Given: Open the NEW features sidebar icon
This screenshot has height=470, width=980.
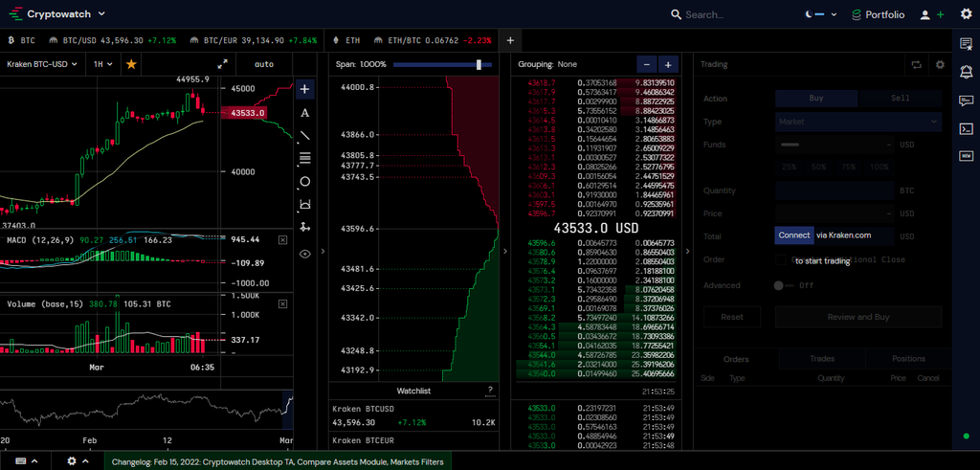Looking at the screenshot, I should (966, 156).
